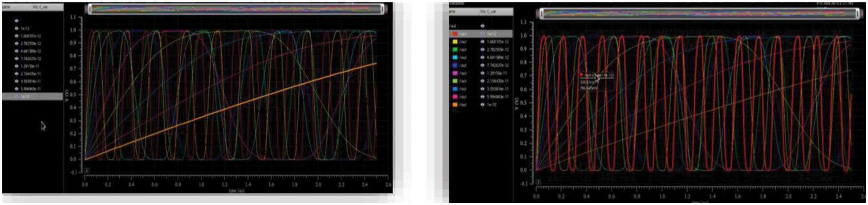Viewport: 868px width, 205px height.
Task: Click the orange /out trace color icon
Action: click(x=455, y=105)
